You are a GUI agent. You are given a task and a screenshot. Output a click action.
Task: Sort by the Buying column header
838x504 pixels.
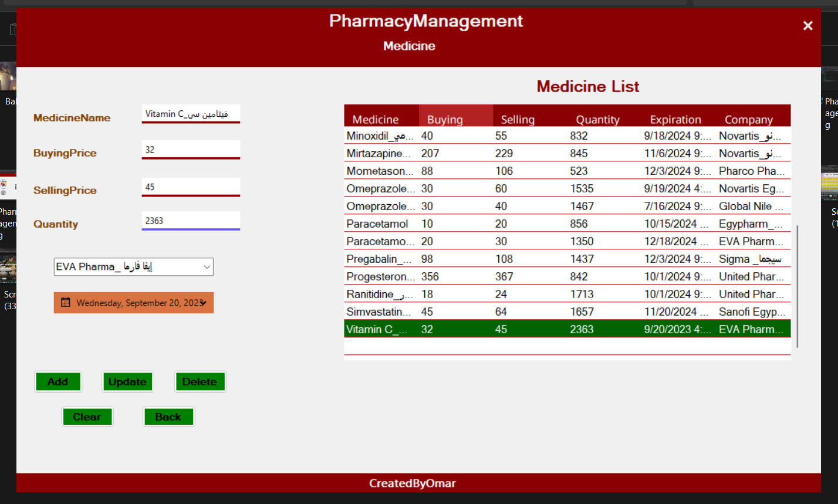click(x=445, y=119)
